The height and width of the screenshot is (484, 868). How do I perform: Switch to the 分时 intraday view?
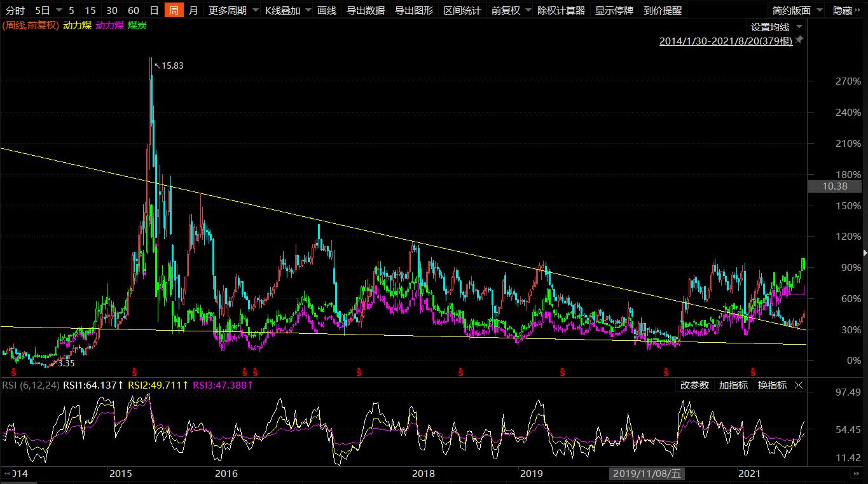click(15, 10)
